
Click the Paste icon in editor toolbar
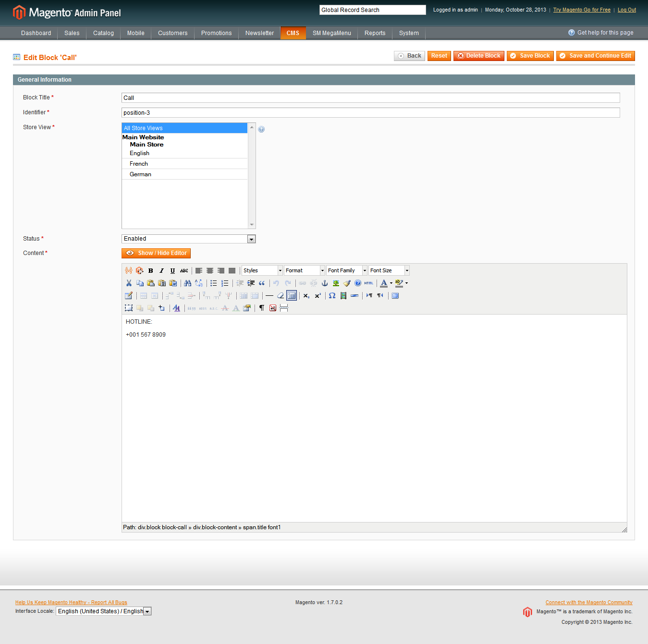tap(151, 283)
